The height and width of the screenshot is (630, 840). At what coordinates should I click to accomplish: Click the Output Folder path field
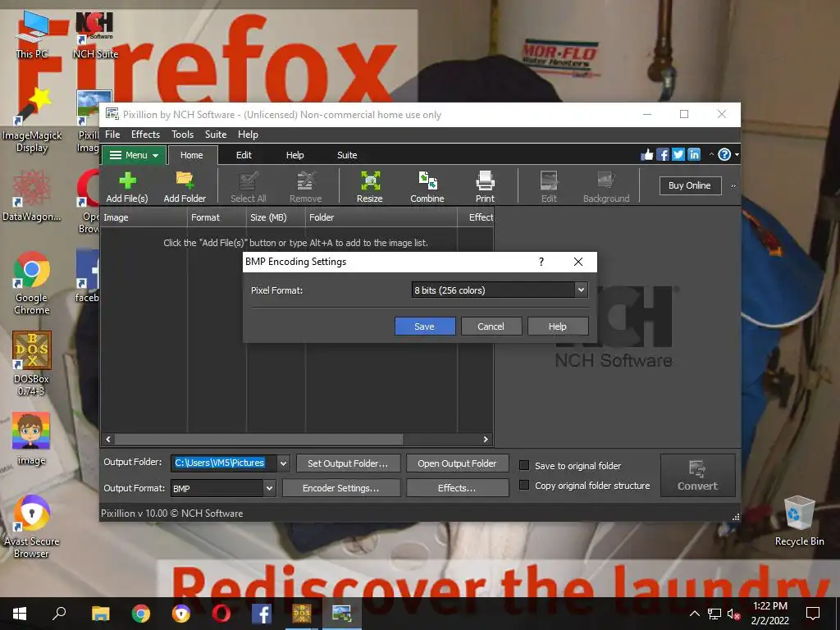224,463
